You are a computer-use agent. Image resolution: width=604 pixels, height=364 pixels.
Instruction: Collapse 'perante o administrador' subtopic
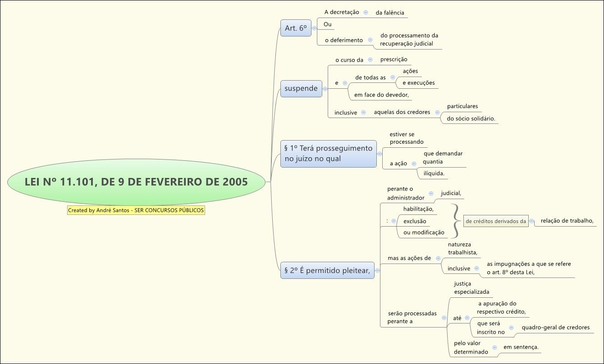[x=431, y=193]
